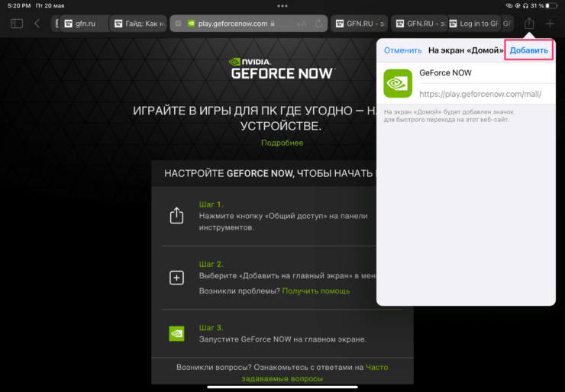
Task: Click the plus-square icon beside Шаг 2
Action: (176, 278)
